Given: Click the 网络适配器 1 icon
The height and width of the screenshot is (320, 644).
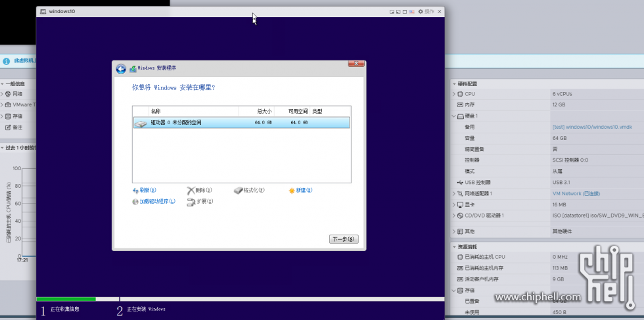Looking at the screenshot, I should [x=460, y=193].
